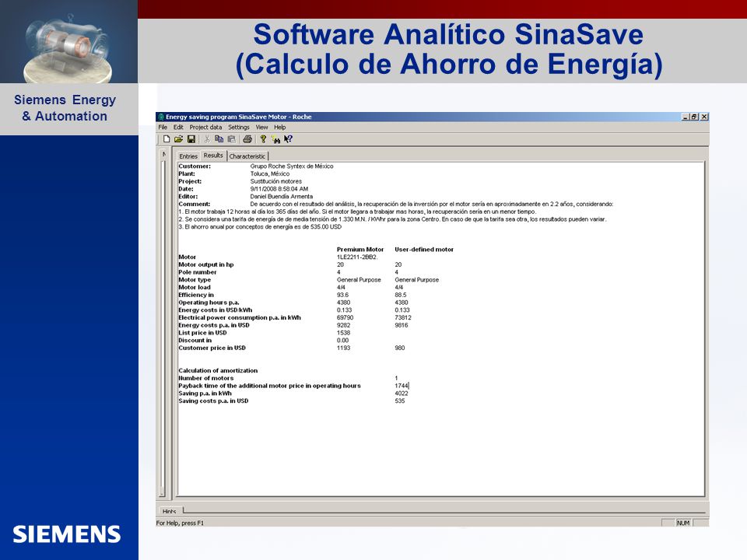This screenshot has width=747, height=560.
Task: Select the Results tab
Action: point(213,156)
